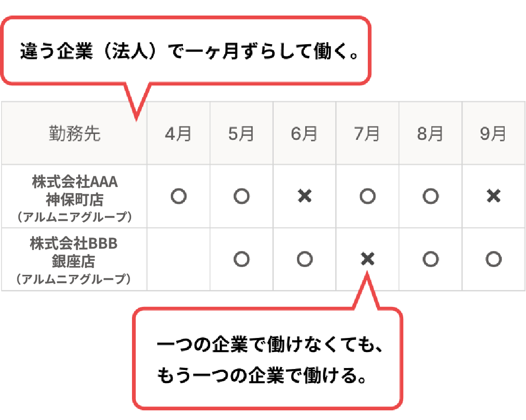Click the X mark for AAA in September
The image size is (526, 420).
(493, 196)
